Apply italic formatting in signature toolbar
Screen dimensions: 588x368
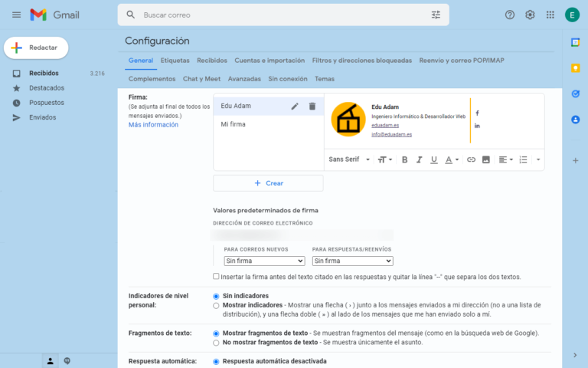pos(420,159)
